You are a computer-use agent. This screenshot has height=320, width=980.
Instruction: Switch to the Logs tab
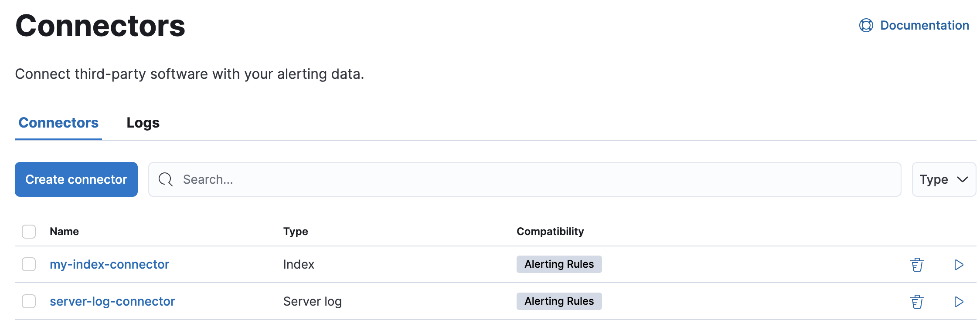pos(143,123)
